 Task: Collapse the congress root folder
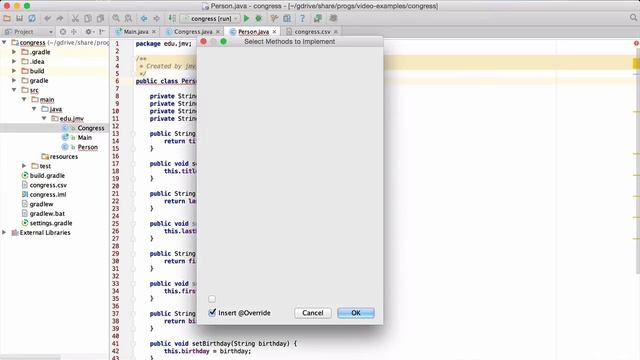tap(4, 42)
